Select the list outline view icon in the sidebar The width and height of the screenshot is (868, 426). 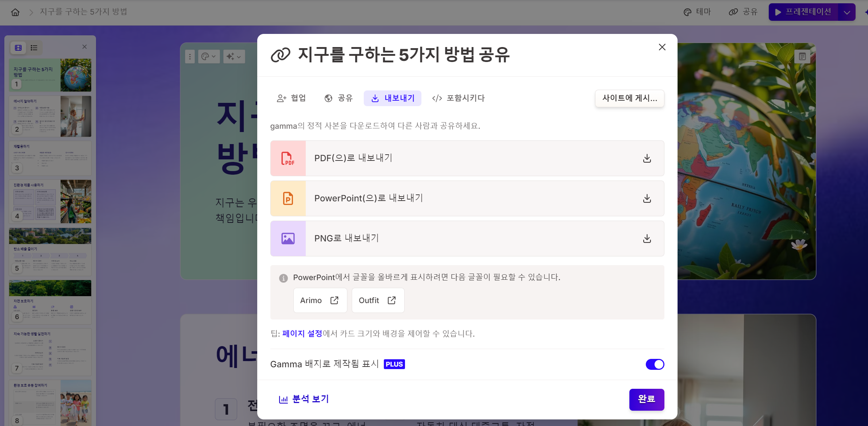tap(34, 47)
